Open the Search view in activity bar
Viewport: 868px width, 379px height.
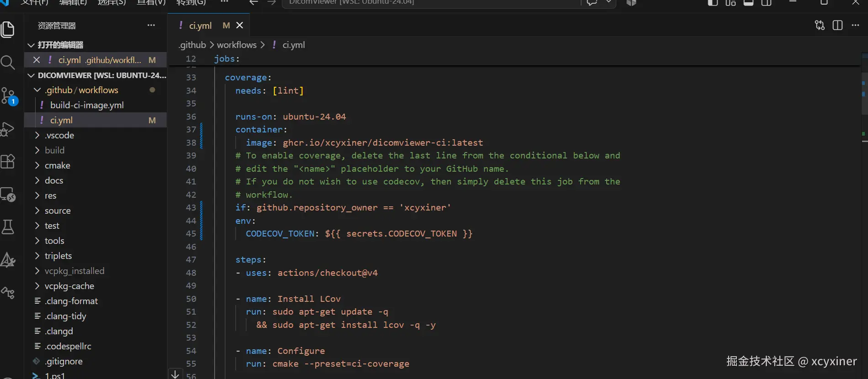point(8,63)
